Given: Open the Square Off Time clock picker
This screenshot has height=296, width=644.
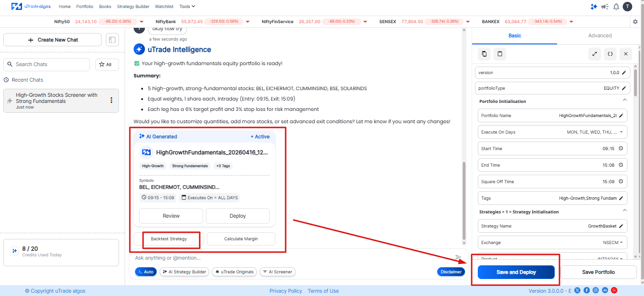Looking at the screenshot, I should point(620,182).
